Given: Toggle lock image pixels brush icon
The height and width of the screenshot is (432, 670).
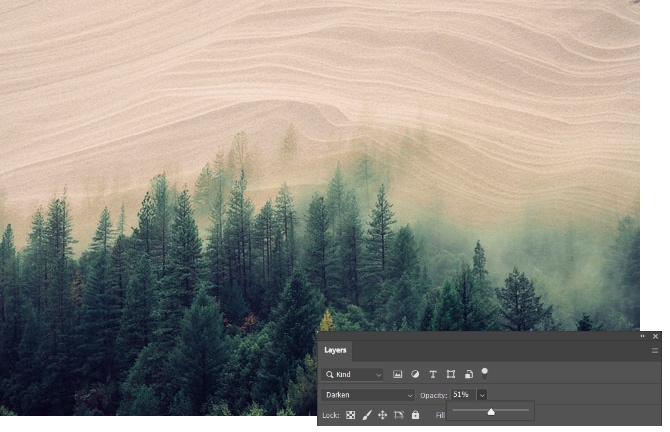Looking at the screenshot, I should [x=367, y=415].
